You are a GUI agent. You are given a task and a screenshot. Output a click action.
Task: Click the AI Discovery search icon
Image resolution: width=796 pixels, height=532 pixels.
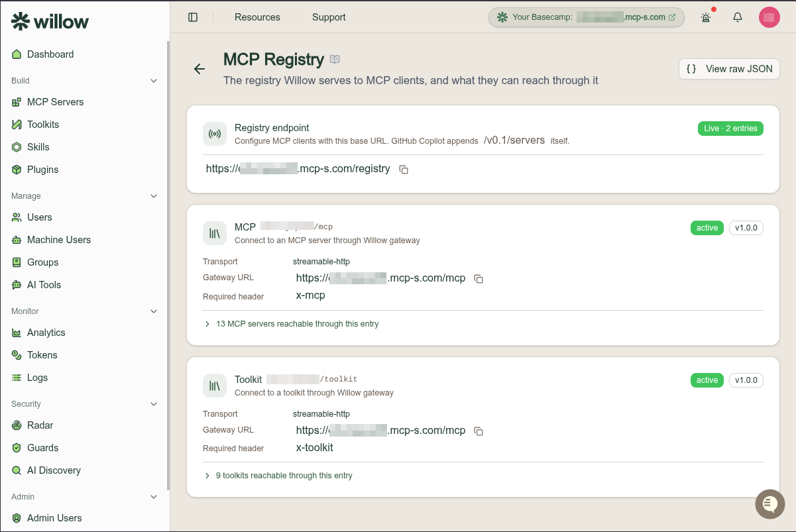[x=17, y=470]
